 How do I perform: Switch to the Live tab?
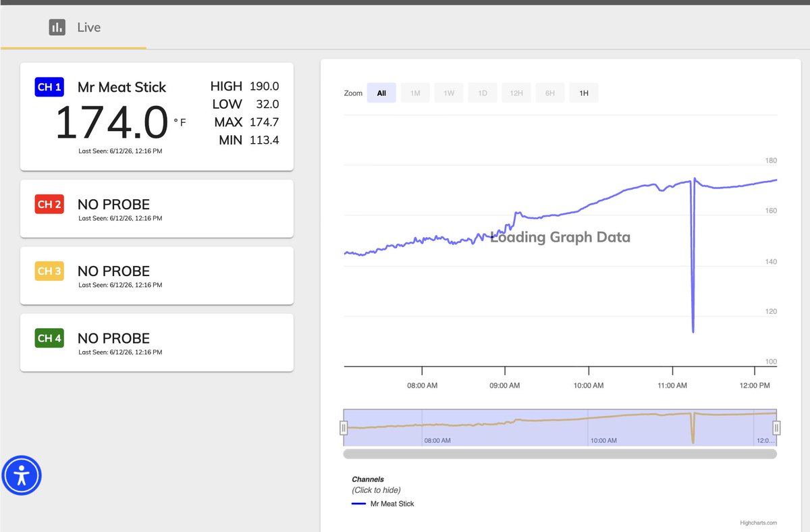coord(74,28)
